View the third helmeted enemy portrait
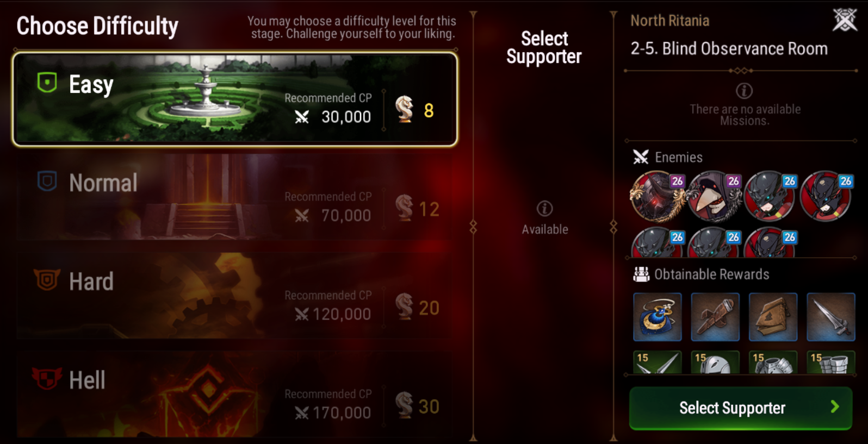Screen dimensions: 868x444 tap(770, 196)
